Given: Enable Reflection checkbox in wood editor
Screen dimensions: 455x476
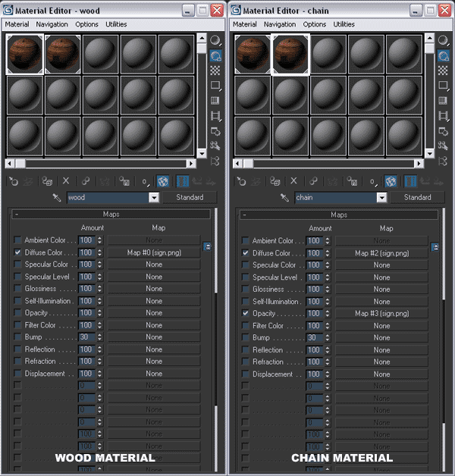Looking at the screenshot, I should coord(17,349).
